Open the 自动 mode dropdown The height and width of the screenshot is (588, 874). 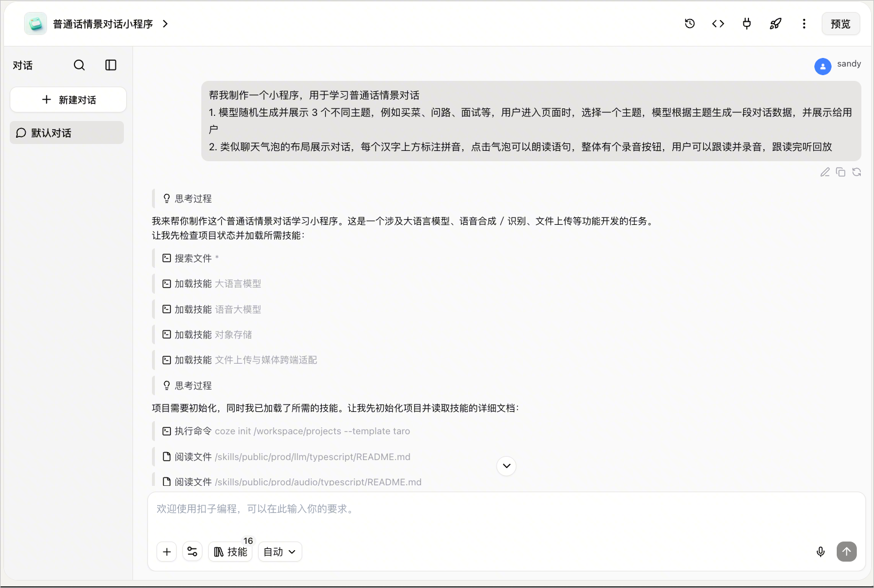point(280,552)
